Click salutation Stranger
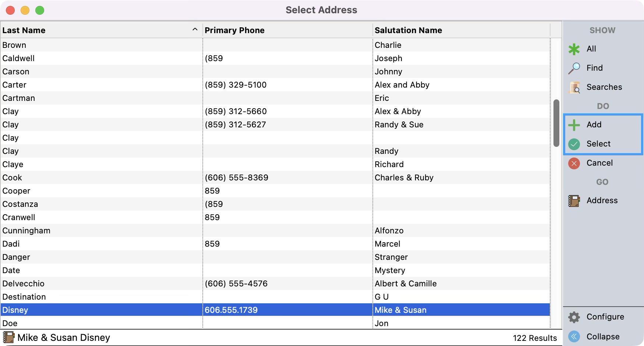 pos(391,257)
